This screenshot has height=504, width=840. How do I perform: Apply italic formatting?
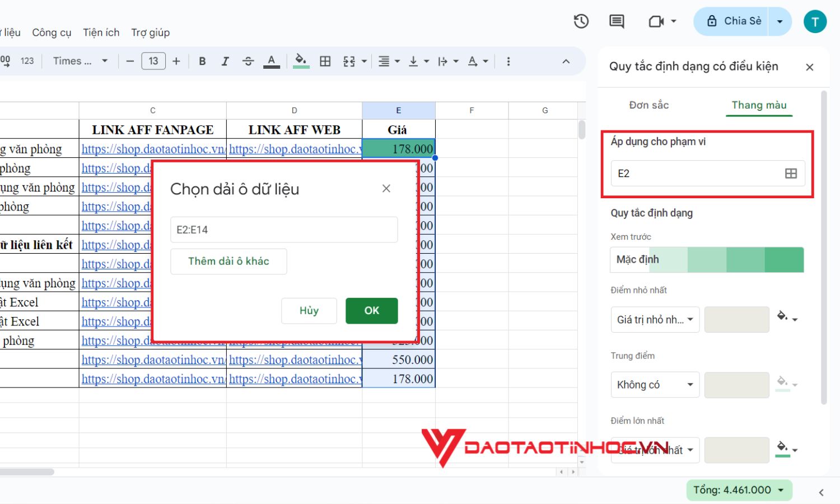tap(225, 61)
